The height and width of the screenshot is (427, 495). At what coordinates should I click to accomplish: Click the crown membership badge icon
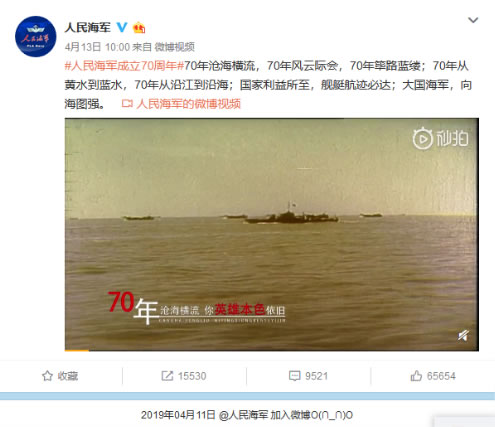point(139,27)
